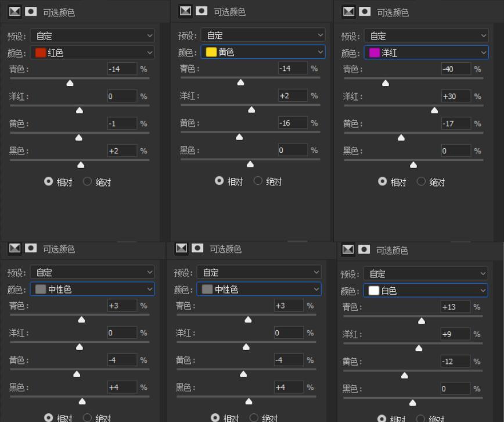Focus the 青色 value field showing +13
The image size is (504, 422).
coord(455,307)
